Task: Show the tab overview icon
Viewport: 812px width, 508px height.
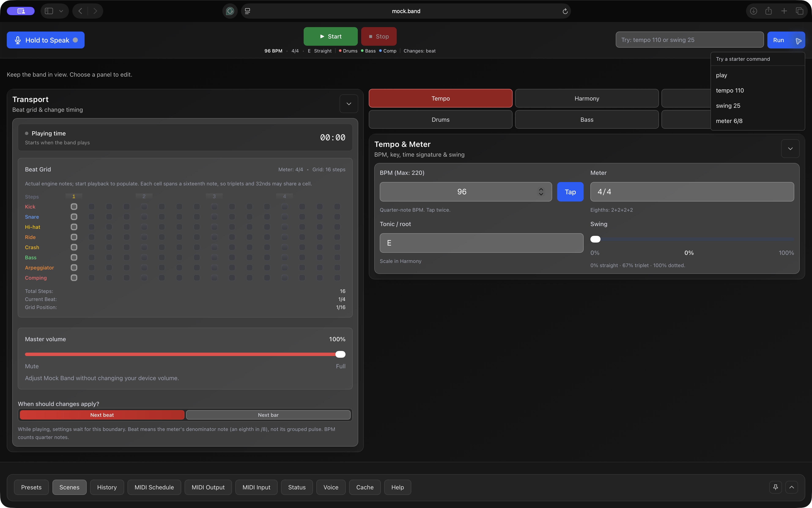Action: (800, 11)
